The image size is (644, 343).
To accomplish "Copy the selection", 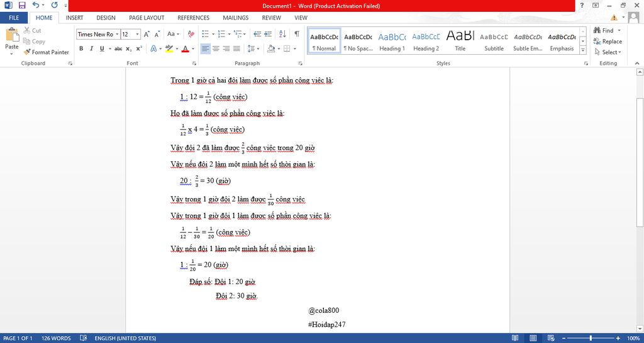I will pos(34,41).
